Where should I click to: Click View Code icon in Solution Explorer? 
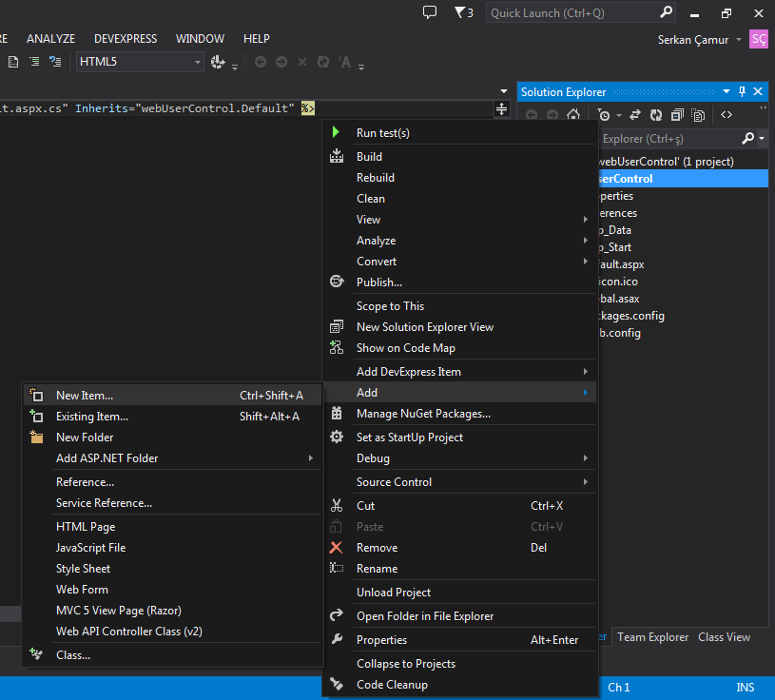coord(727,115)
